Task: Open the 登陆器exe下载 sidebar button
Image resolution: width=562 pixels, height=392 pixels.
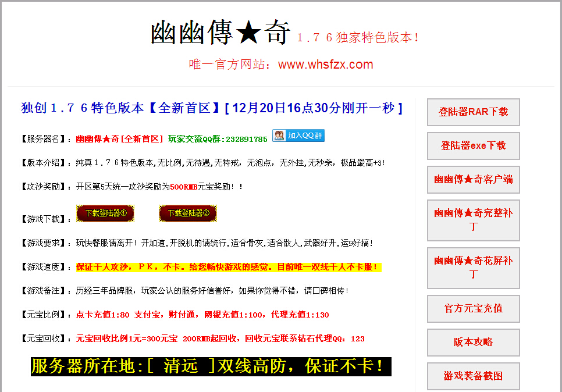Action: click(x=473, y=146)
